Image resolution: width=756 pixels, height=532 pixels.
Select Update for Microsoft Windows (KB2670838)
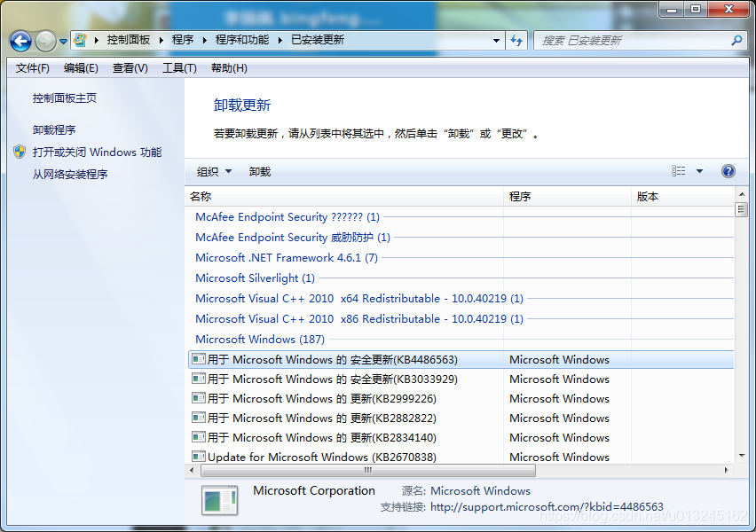point(461,457)
